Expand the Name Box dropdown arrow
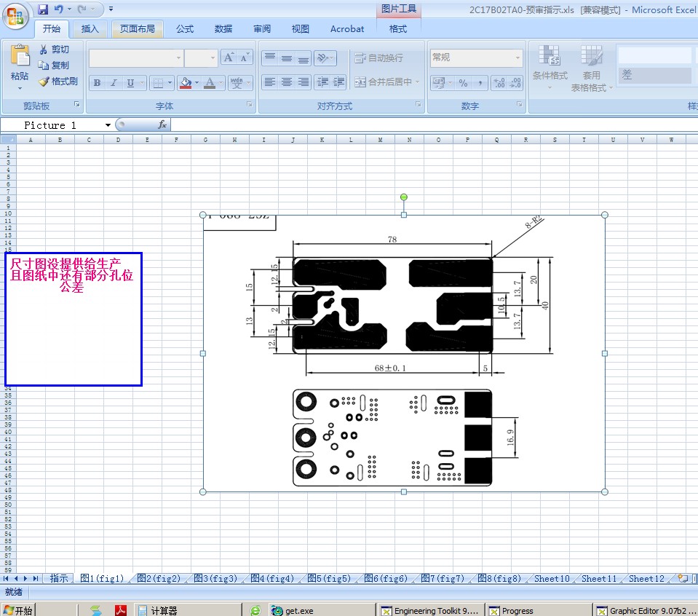 108,125
